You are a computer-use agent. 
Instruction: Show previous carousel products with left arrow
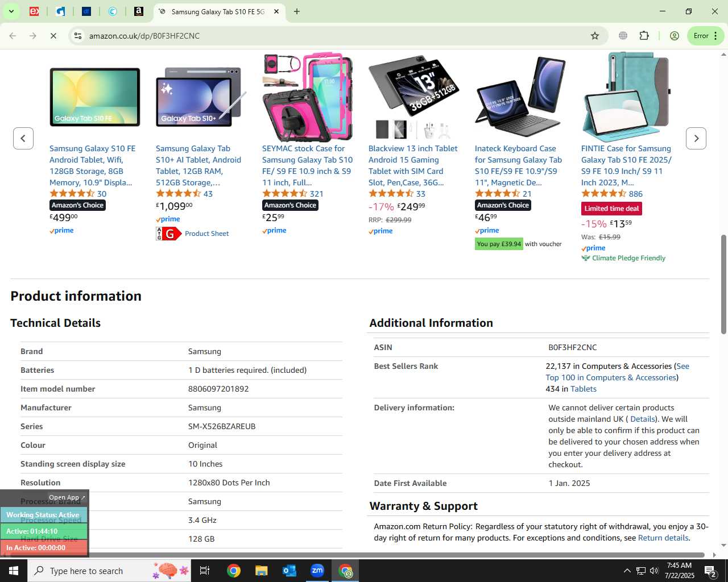pos(23,138)
